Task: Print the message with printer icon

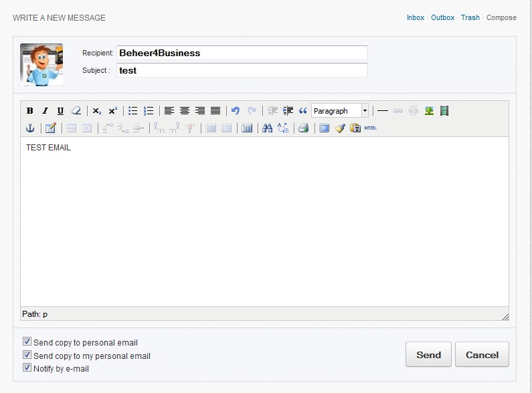Action: coord(303,128)
